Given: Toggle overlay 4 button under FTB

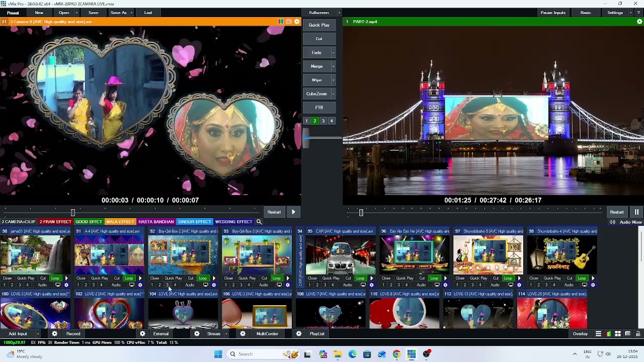Looking at the screenshot, I should click(332, 121).
